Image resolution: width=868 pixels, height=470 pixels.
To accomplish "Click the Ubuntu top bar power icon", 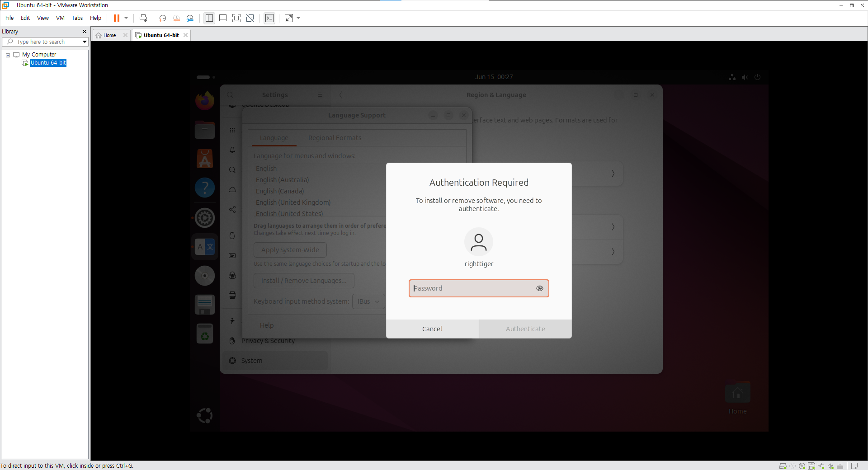I will tap(758, 77).
